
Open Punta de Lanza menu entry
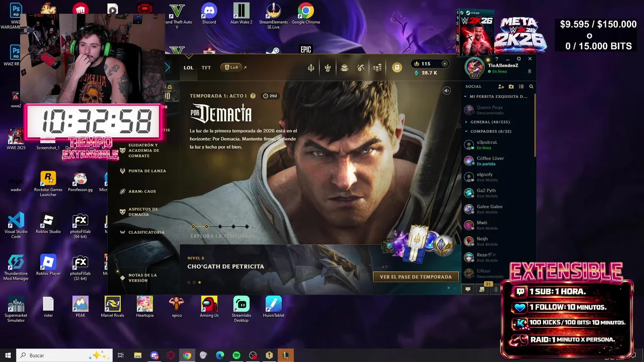tap(143, 171)
